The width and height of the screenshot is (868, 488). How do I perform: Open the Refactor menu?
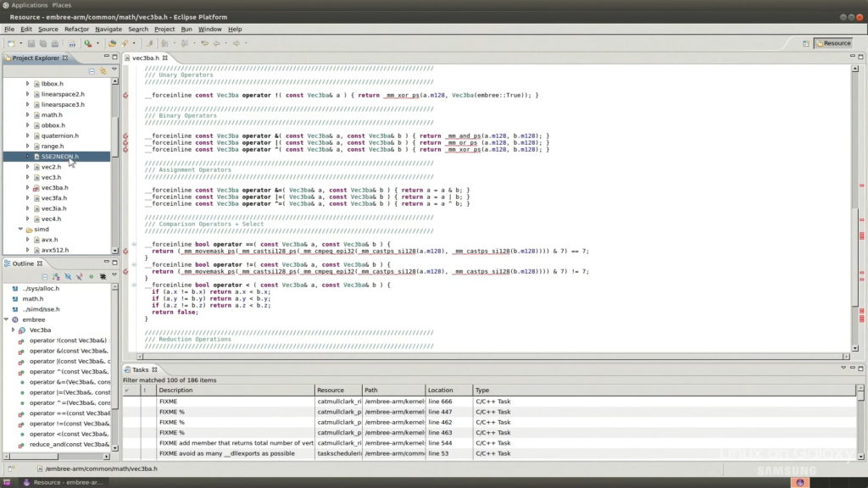point(76,29)
